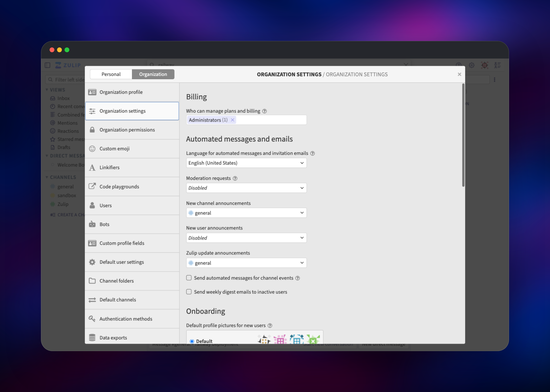Viewport: 550px width, 392px height.
Task: Click the Filter left sidebar field
Action: pos(65,80)
